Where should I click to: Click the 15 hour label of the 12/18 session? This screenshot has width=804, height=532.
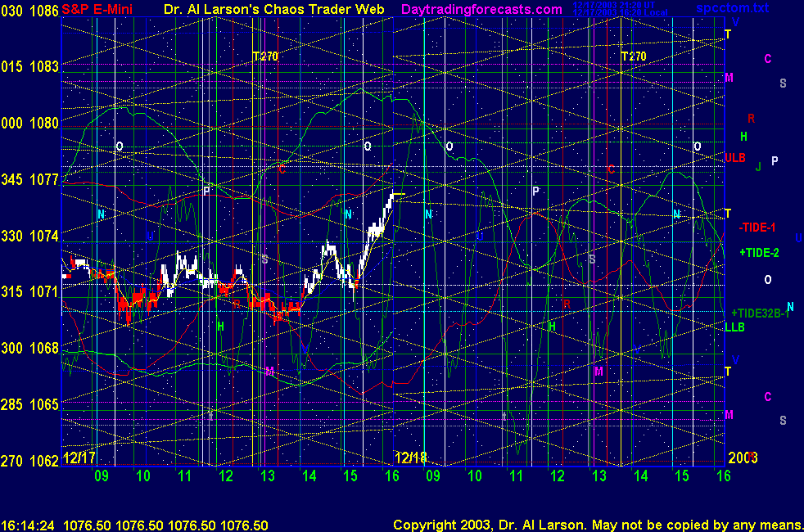tap(681, 476)
